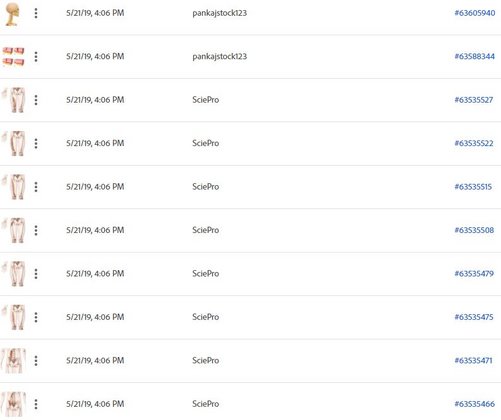Open more options for item #63535522
Viewport: 501px width, 420px height.
click(x=36, y=143)
